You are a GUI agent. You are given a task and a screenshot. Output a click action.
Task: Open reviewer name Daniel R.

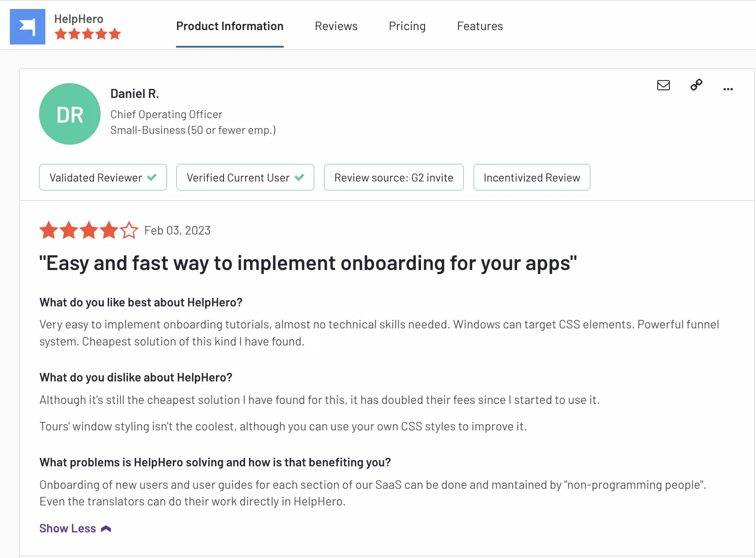click(135, 93)
